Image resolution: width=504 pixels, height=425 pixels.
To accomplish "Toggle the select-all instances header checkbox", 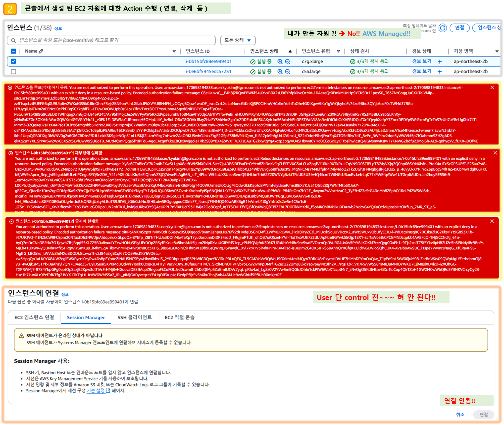I will coord(13,51).
